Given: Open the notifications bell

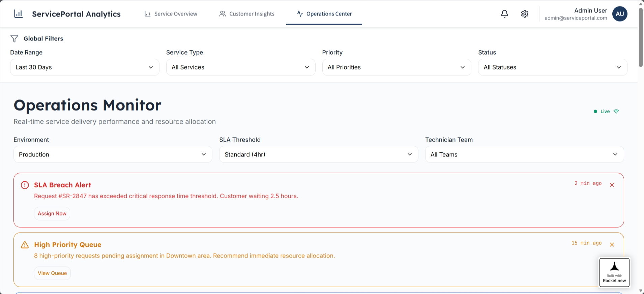Looking at the screenshot, I should pyautogui.click(x=504, y=14).
